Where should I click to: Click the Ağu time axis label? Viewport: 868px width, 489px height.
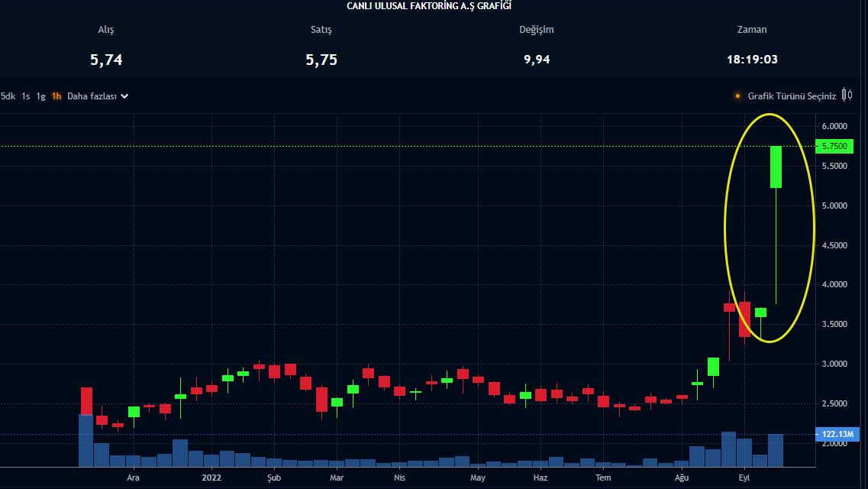click(682, 478)
